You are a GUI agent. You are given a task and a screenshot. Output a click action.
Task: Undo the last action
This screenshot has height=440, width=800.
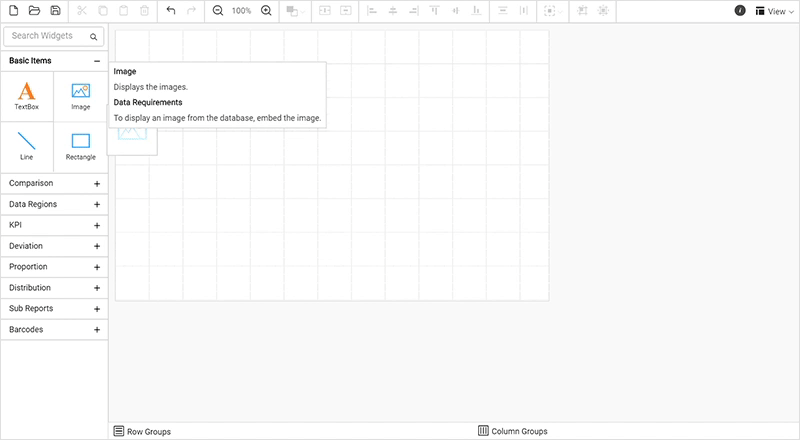(x=171, y=11)
